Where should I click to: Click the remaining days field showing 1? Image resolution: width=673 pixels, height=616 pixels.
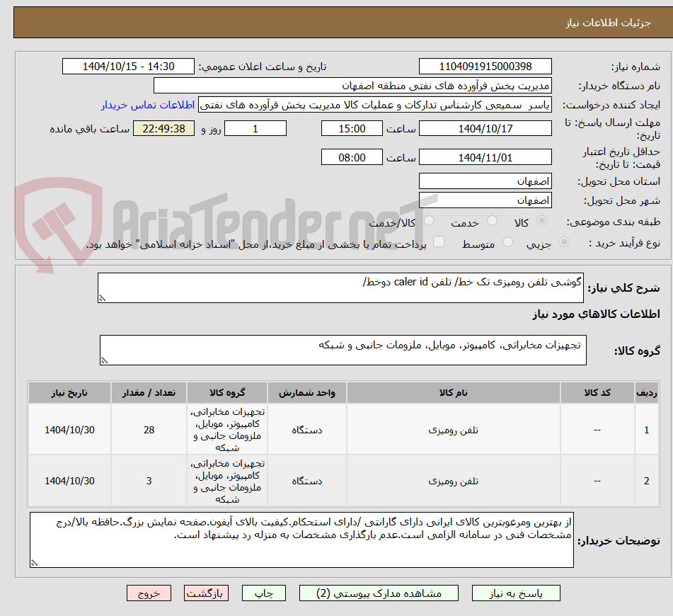255,128
